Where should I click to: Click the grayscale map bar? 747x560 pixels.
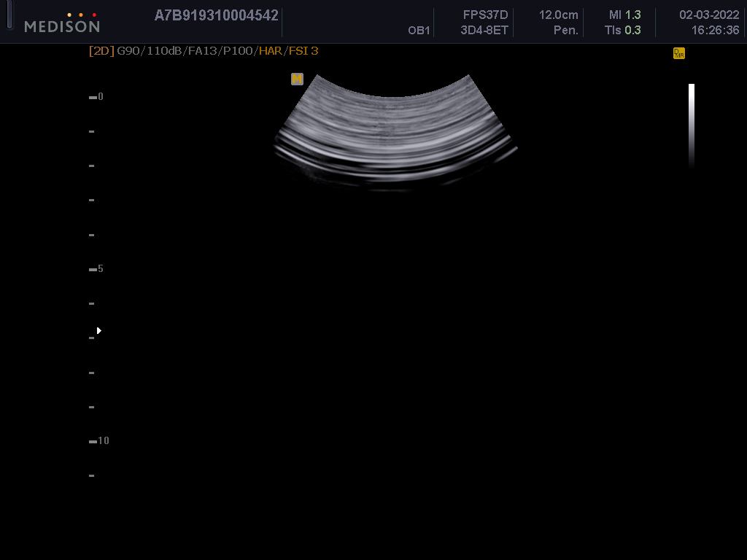coord(691,125)
